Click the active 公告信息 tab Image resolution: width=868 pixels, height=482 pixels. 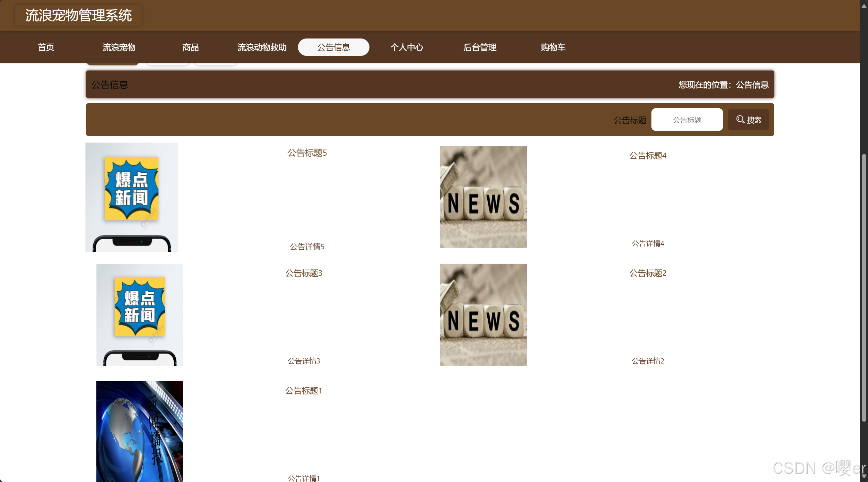333,47
